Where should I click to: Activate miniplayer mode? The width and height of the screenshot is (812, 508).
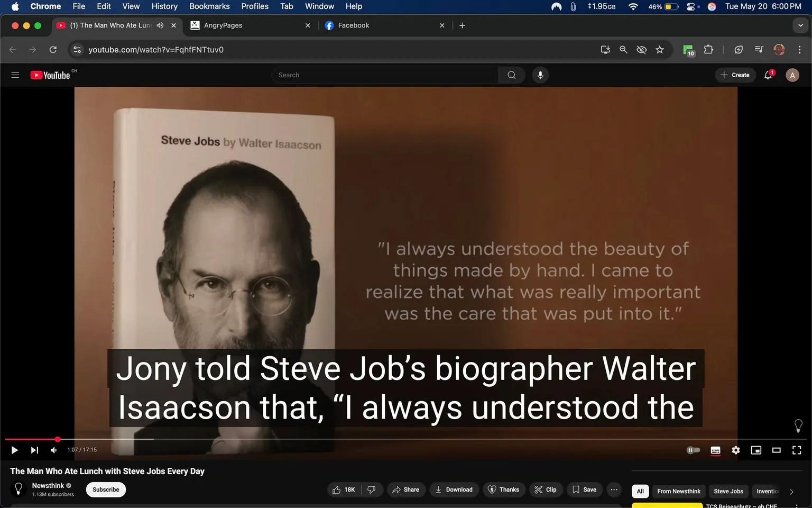click(x=756, y=450)
